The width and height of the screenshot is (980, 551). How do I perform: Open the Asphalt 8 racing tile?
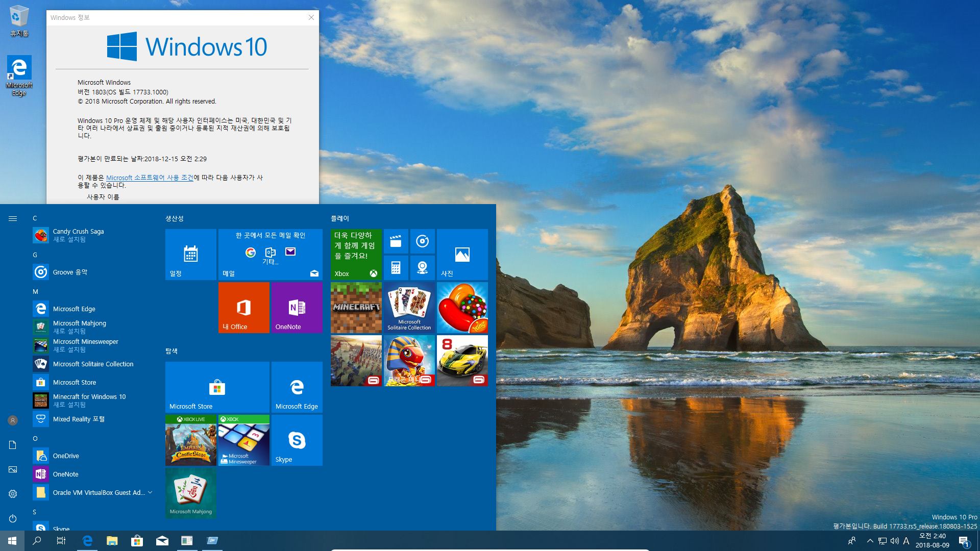click(x=462, y=361)
